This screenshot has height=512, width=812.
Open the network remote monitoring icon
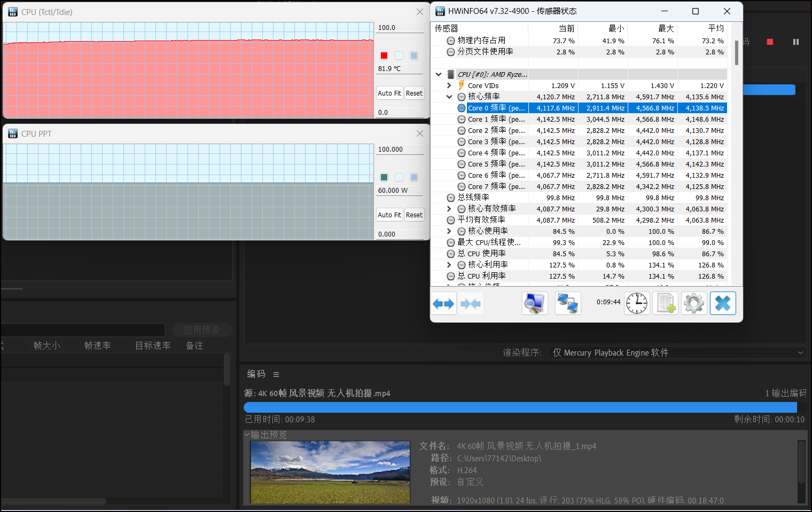[568, 304]
